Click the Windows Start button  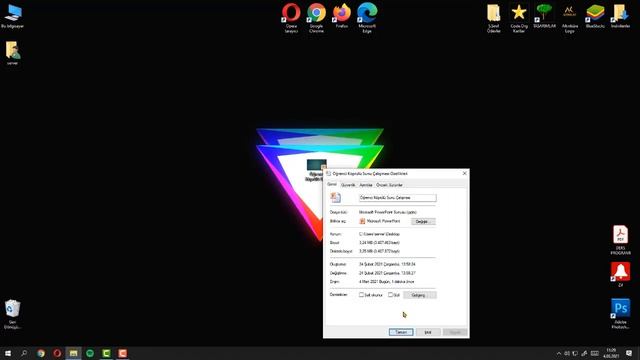click(8, 353)
